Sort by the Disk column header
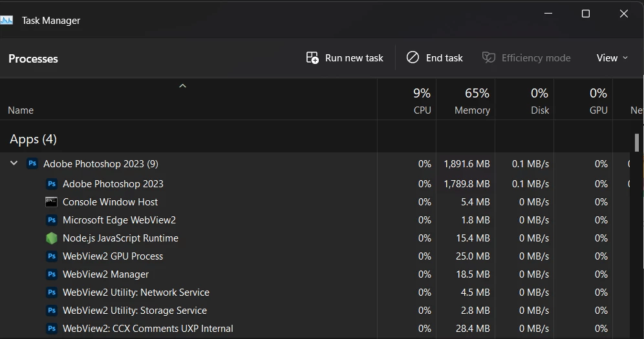644x339 pixels. 540,110
